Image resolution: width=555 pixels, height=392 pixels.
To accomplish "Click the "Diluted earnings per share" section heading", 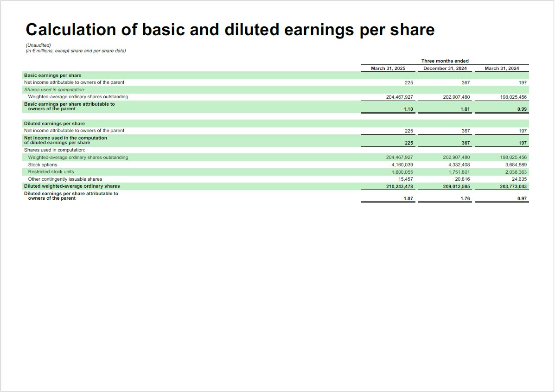I will point(54,124).
